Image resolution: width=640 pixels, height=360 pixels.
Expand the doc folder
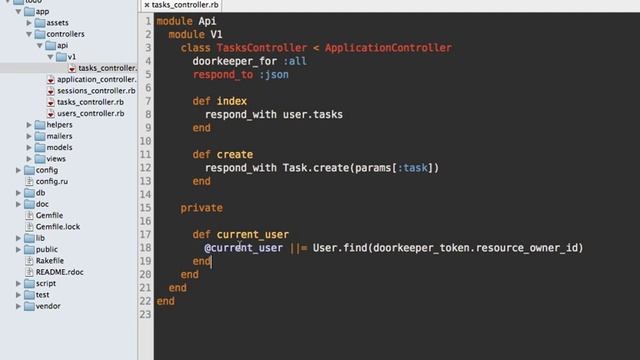pos(18,204)
